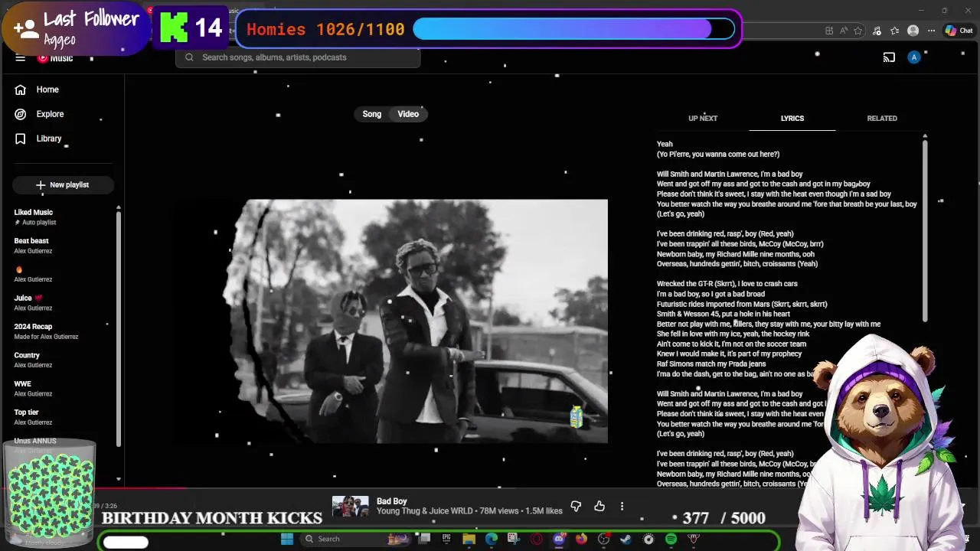
Task: Click the cast to device icon
Action: pyautogui.click(x=889, y=57)
